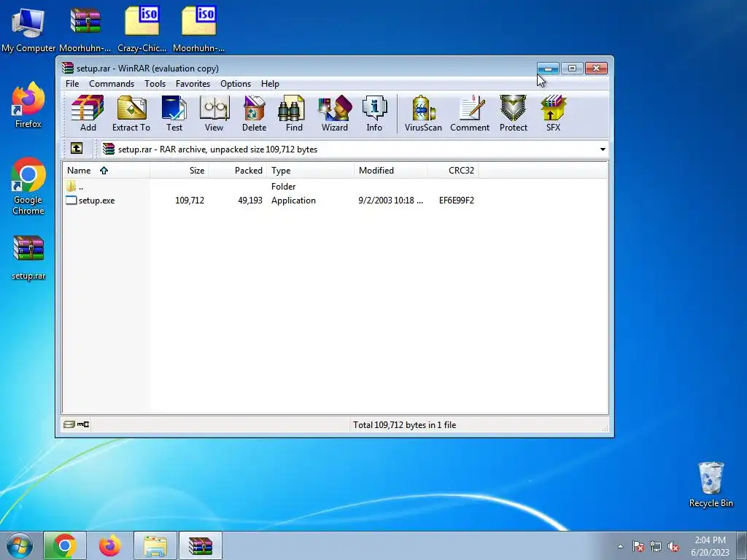Image resolution: width=747 pixels, height=560 pixels.
Task: Open the Tools menu
Action: 155,84
